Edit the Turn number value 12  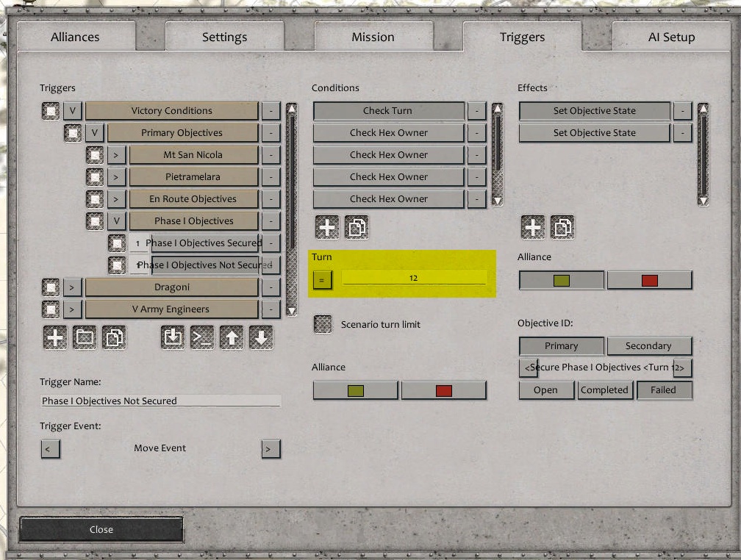point(413,278)
